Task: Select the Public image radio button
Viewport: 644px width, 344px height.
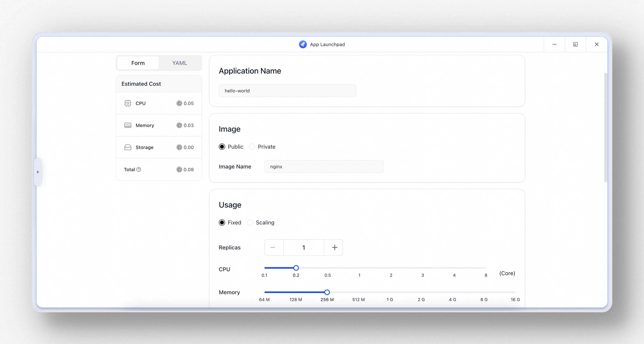Action: pos(222,147)
